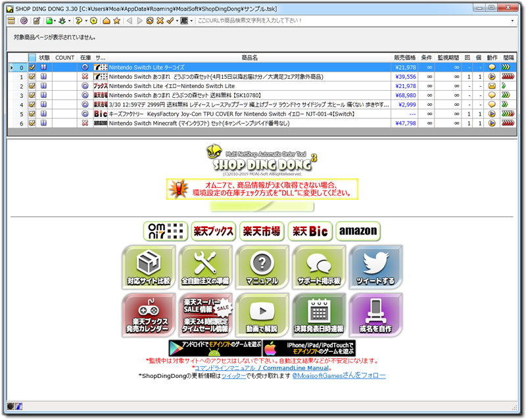Viewport: 526px width, 420px height.
Task: Click the star favorites icon
Action: (x=117, y=21)
